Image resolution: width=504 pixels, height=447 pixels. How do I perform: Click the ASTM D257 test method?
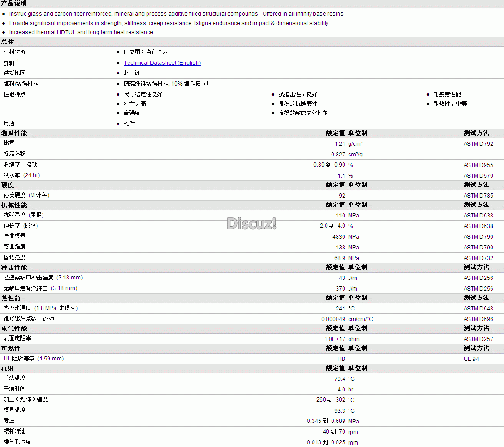tap(478, 339)
